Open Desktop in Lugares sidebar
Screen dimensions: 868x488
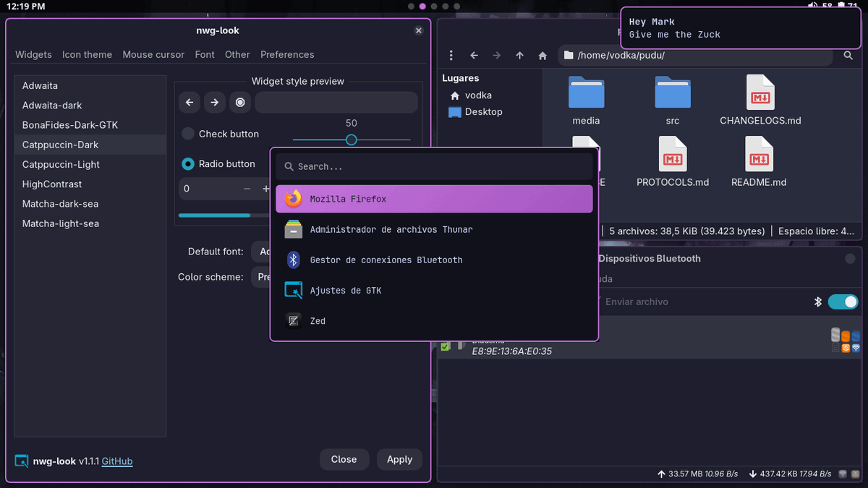pyautogui.click(x=475, y=112)
